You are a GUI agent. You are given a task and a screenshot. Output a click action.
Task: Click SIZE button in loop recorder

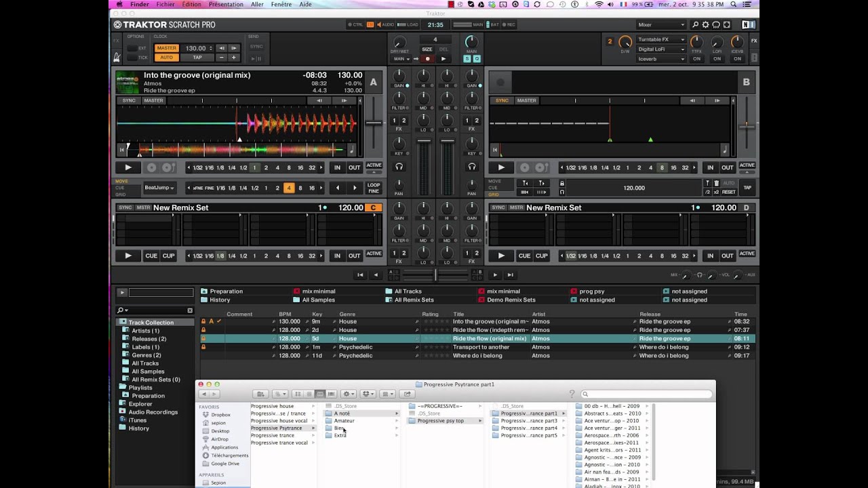click(x=427, y=49)
